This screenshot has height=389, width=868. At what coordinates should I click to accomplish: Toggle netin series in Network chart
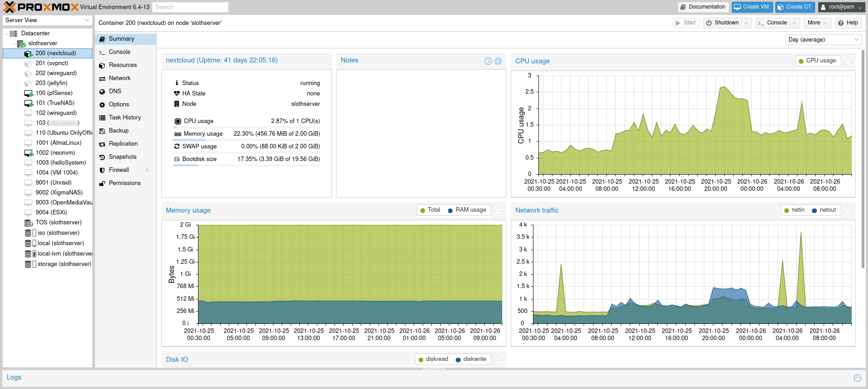(794, 210)
